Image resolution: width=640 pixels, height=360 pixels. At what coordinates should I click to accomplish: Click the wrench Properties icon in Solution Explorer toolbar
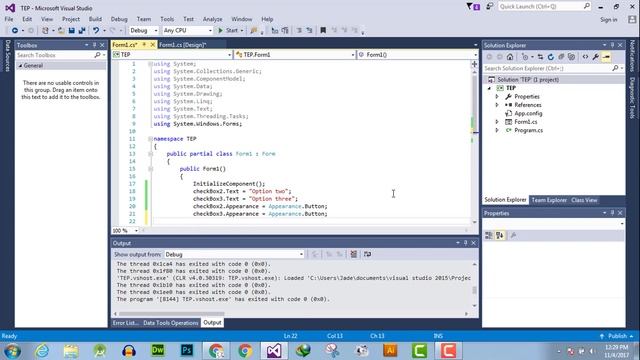coord(596,57)
